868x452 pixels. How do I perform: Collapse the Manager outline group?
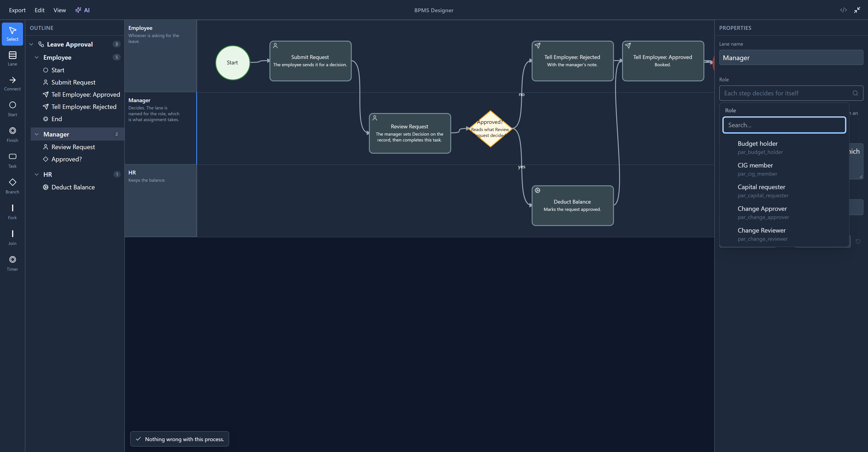[x=37, y=134]
